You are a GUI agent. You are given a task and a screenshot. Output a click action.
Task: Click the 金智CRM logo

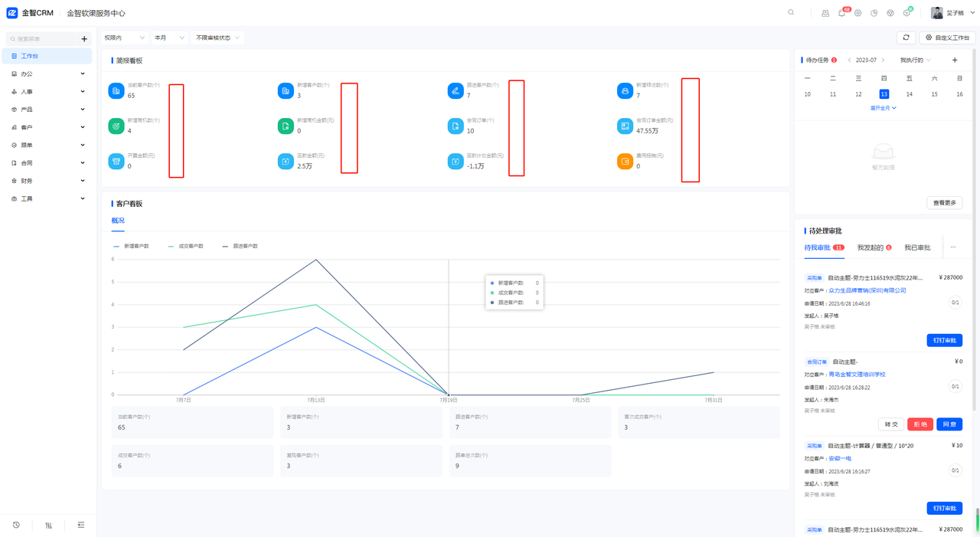point(30,13)
